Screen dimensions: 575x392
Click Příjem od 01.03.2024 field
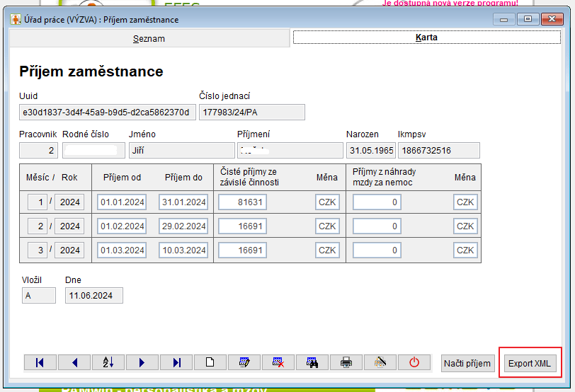coord(122,250)
